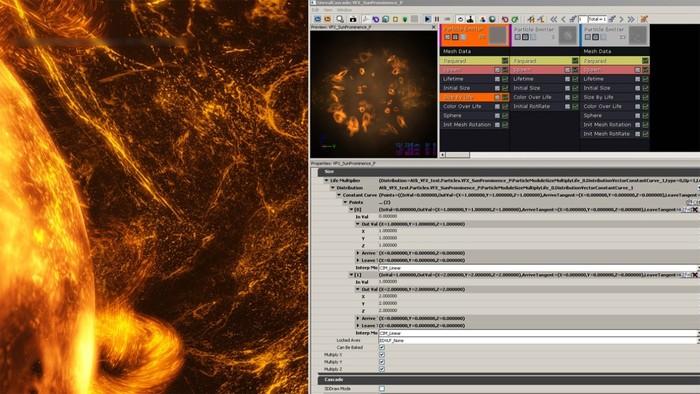Uncheck Multiply Y checkbox
The height and width of the screenshot is (394, 700).
point(382,362)
